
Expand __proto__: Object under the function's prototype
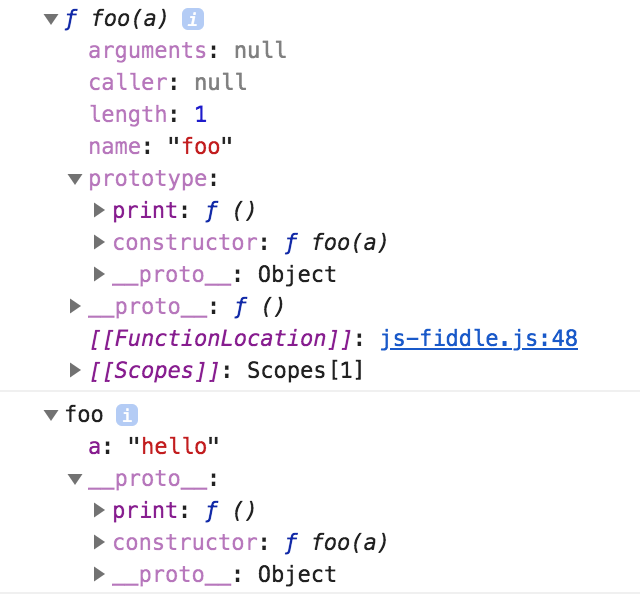[x=99, y=274]
